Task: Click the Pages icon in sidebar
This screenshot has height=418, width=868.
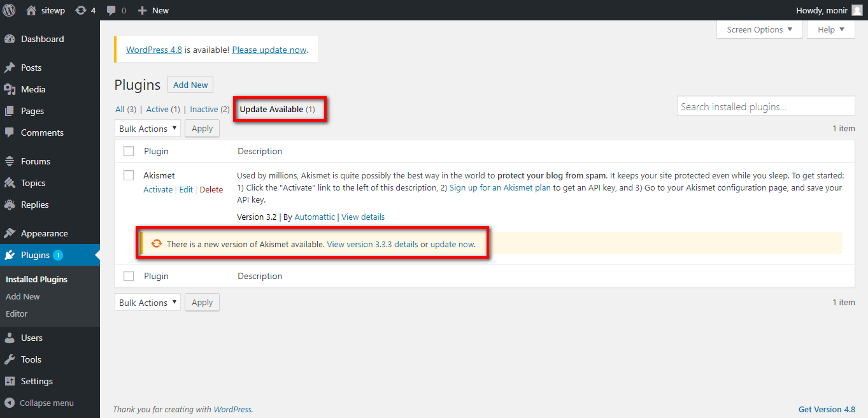Action: coord(10,111)
